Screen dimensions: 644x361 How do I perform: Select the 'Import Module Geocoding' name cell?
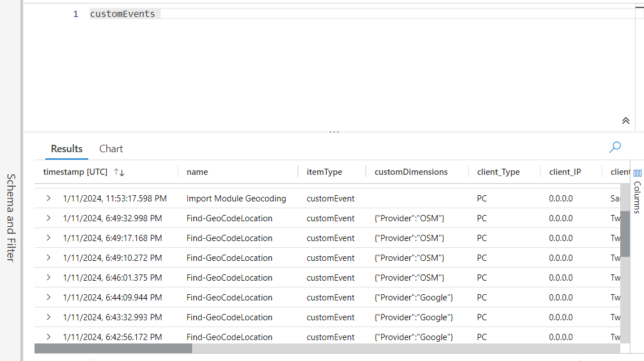pos(236,199)
